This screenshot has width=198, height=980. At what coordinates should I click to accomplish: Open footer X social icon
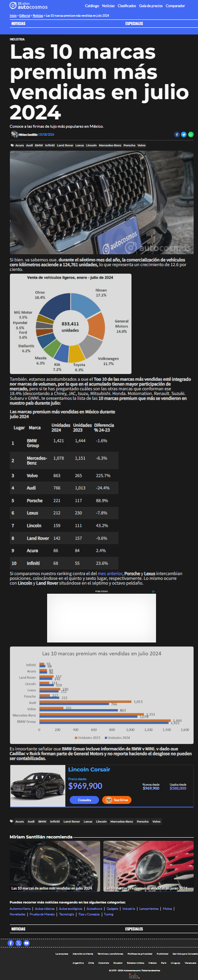pos(19,943)
